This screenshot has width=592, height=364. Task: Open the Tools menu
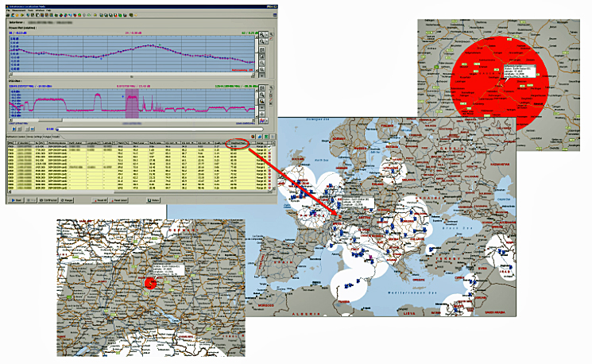point(30,10)
